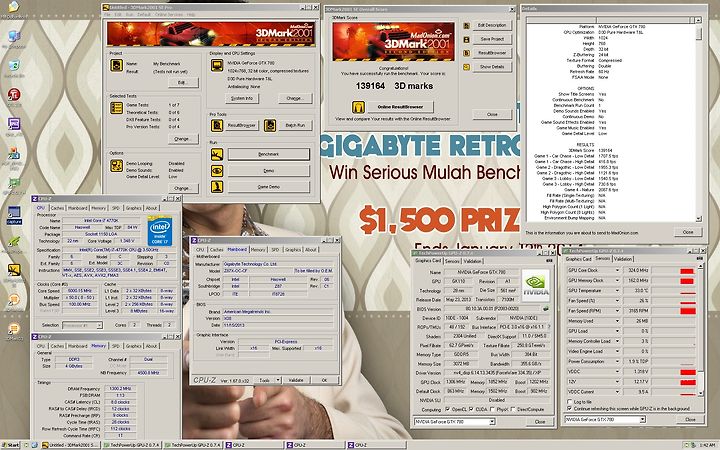Viewport: 720px width, 450px height.
Task: Click the eye icon beside Demo button
Action: point(217,170)
